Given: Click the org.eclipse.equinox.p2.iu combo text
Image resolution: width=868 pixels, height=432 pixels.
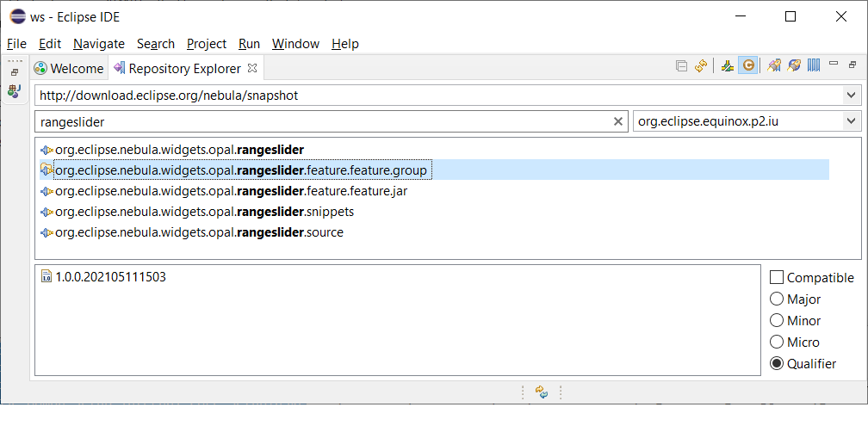Looking at the screenshot, I should coord(708,121).
